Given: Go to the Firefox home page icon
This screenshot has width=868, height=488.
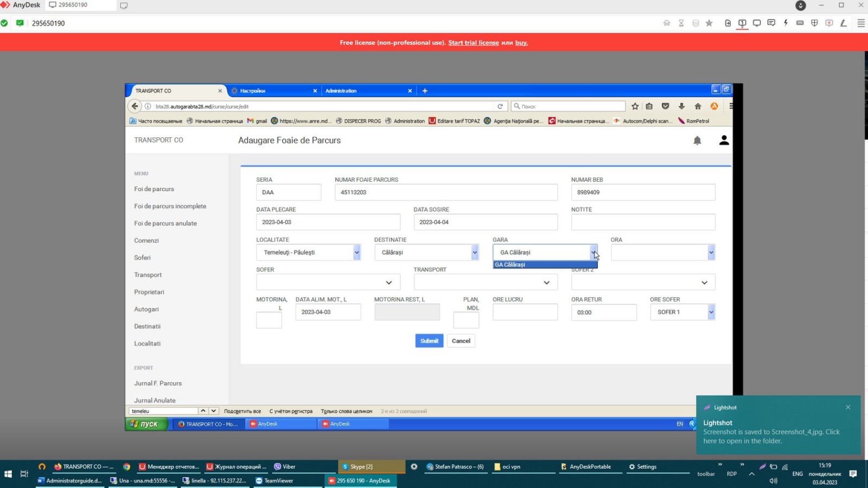Looking at the screenshot, I should coord(698,106).
